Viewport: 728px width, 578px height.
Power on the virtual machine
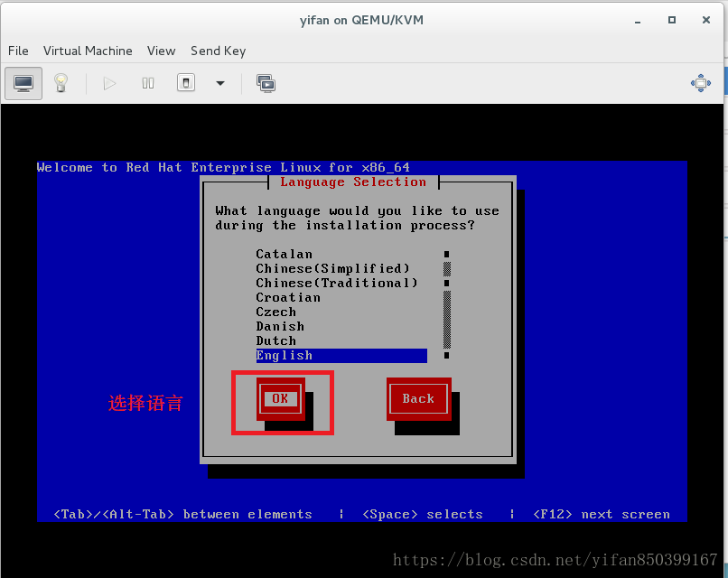tap(109, 84)
